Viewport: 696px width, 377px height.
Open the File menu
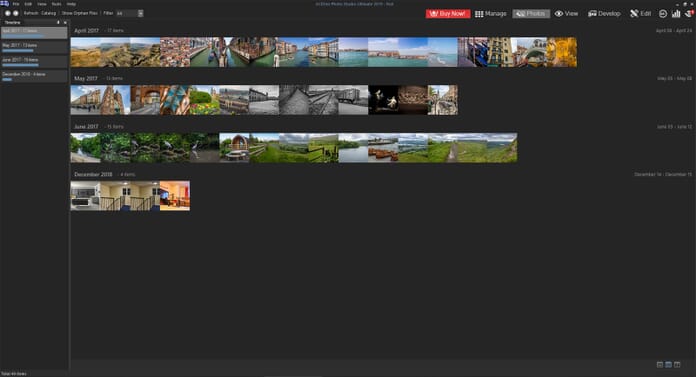[16, 4]
